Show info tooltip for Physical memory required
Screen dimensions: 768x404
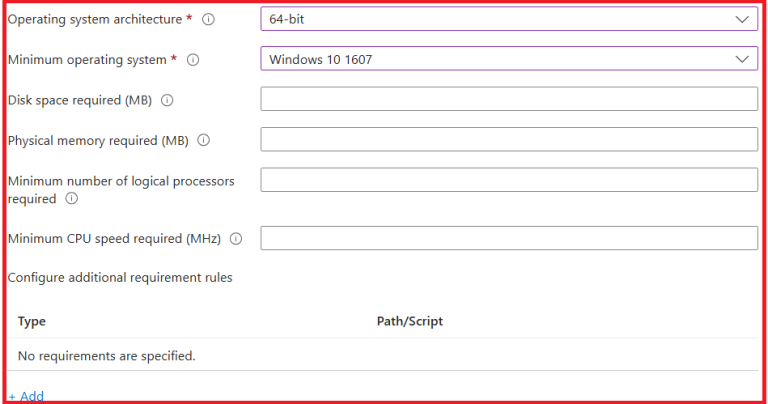pyautogui.click(x=204, y=141)
